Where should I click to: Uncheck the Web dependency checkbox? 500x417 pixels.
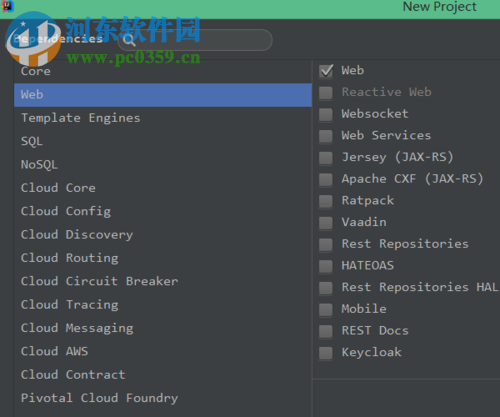coord(326,71)
